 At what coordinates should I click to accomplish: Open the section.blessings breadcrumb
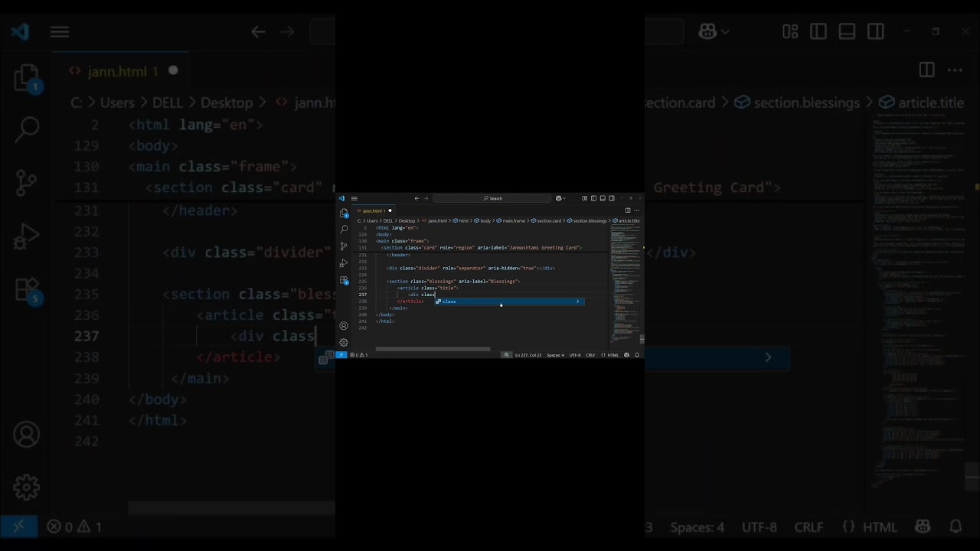point(586,220)
